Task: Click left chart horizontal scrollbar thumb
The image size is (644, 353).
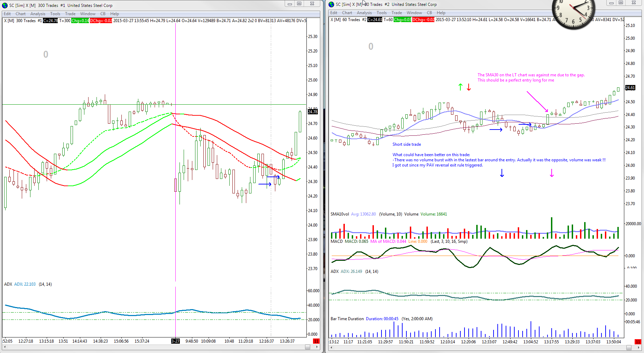Action: point(307,347)
